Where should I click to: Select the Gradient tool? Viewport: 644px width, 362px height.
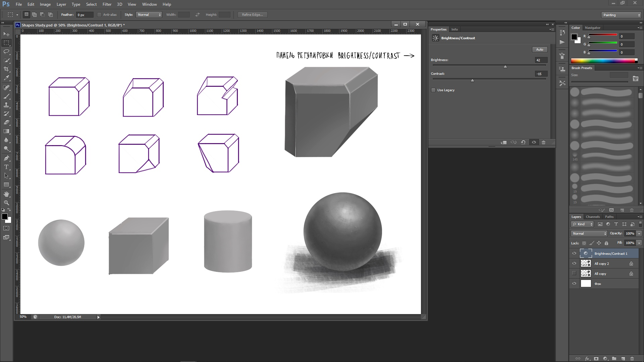(x=6, y=131)
